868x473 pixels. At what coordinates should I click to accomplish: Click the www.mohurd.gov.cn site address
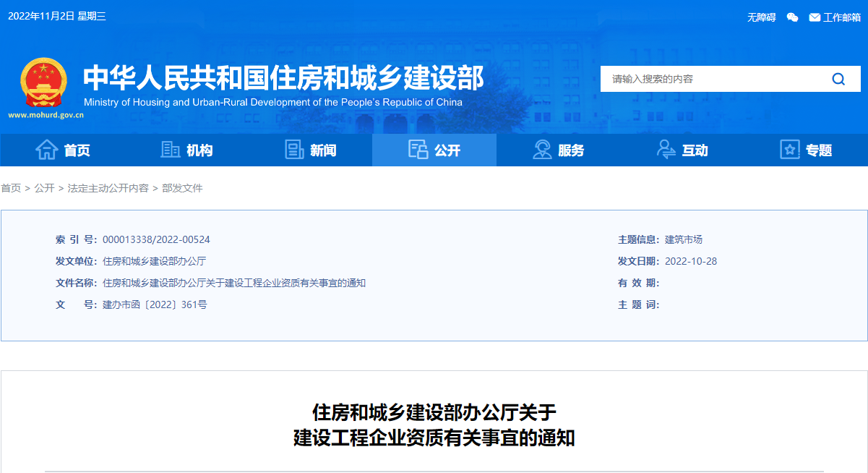46,115
